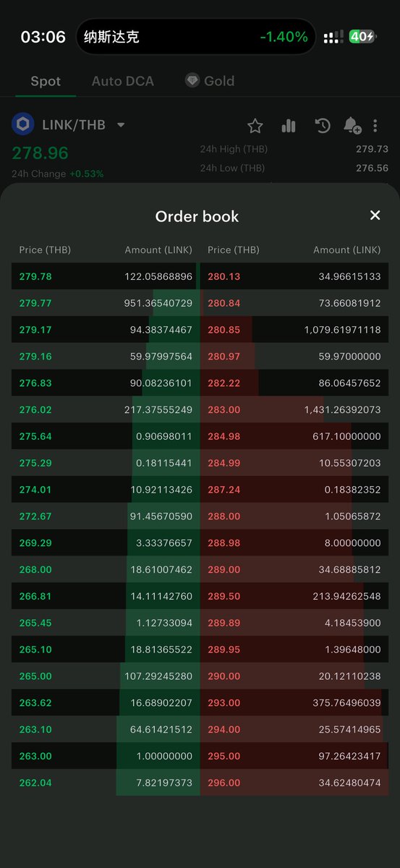The width and height of the screenshot is (400, 868).
Task: Select bid price 279.17
Action: coord(35,330)
